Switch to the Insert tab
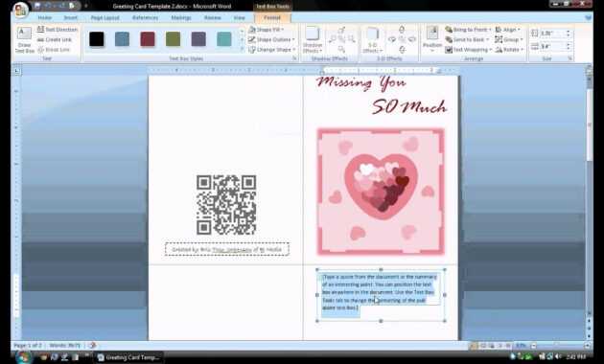Viewport: 604px width, 364px height. coord(71,17)
